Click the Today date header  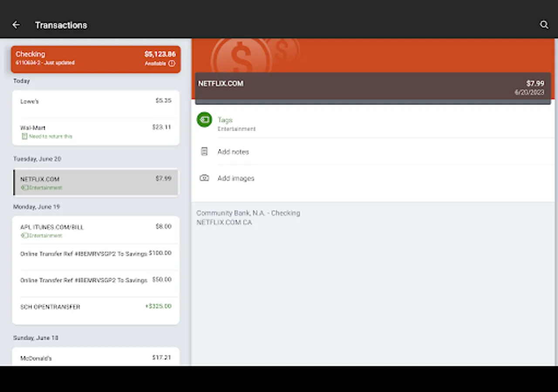tap(21, 81)
